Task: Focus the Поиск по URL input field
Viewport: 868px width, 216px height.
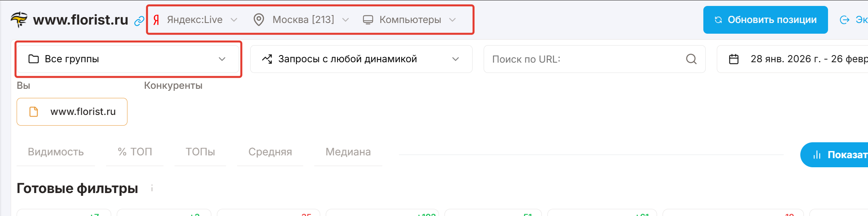Action: point(586,59)
